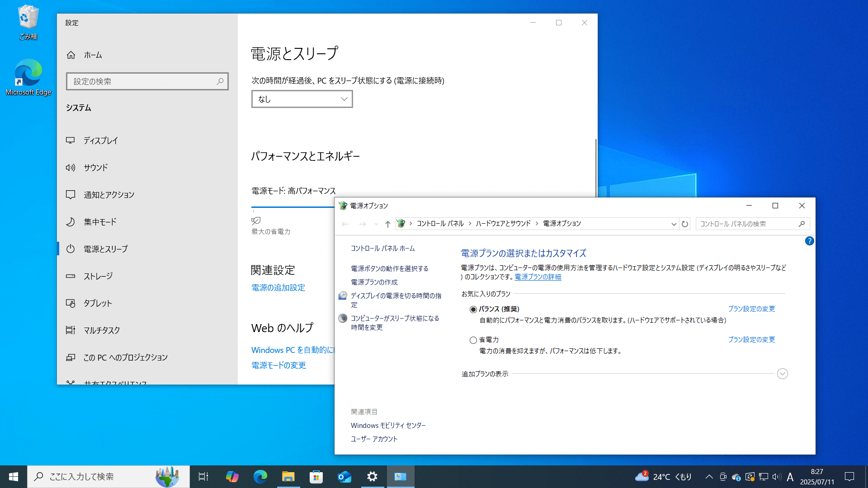Open ディスプレイの電源を切る時間の指定
868x488 pixels.
(x=396, y=300)
